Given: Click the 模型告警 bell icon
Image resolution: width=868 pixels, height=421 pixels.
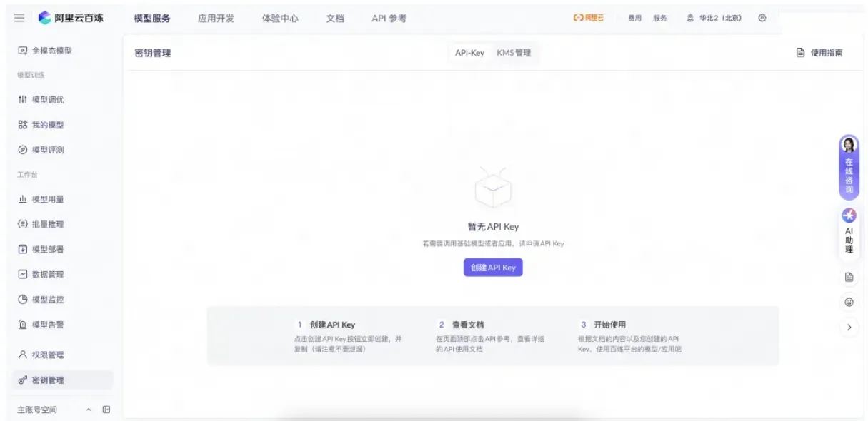Looking at the screenshot, I should pyautogui.click(x=23, y=324).
